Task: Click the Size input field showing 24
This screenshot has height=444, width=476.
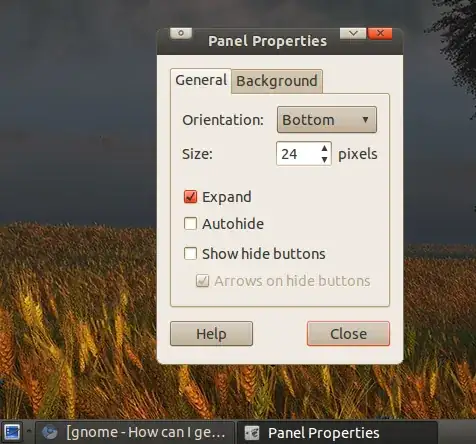Action: click(298, 154)
